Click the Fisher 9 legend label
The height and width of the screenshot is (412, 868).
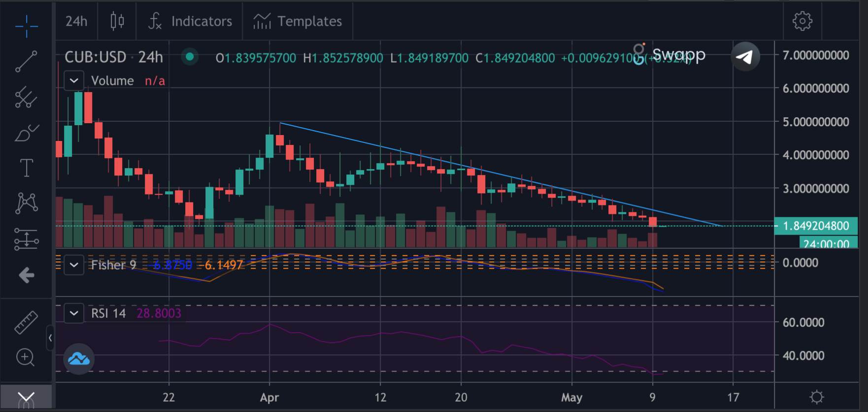(114, 265)
